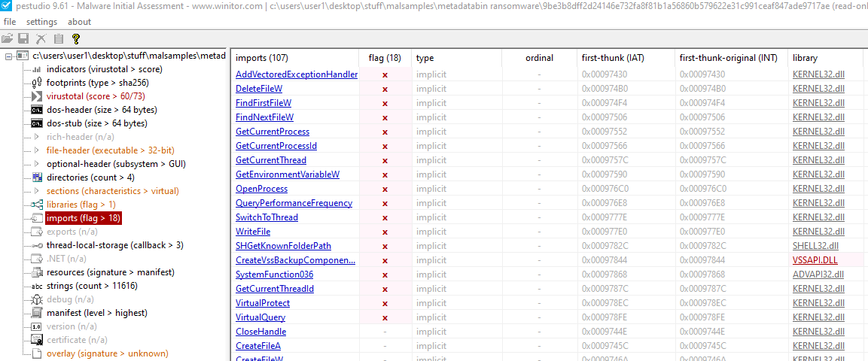The image size is (868, 361).
Task: Open the FindFirstFileW import link
Action: pyautogui.click(x=263, y=103)
